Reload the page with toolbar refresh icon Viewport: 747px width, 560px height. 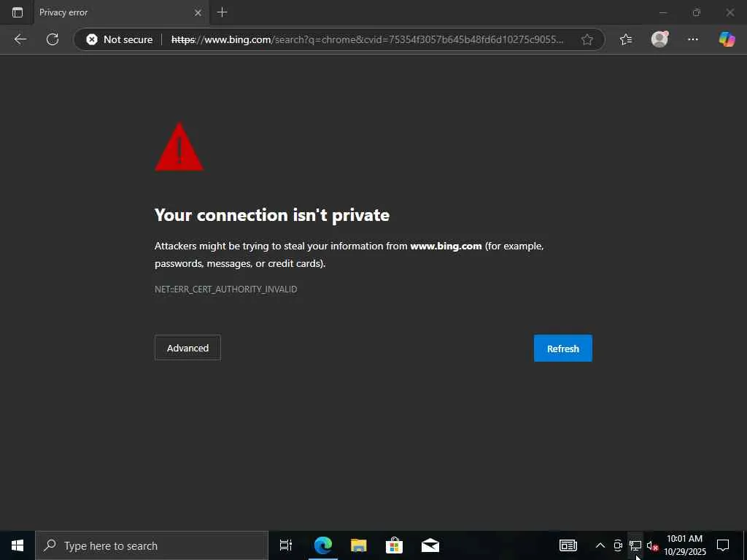pos(53,39)
